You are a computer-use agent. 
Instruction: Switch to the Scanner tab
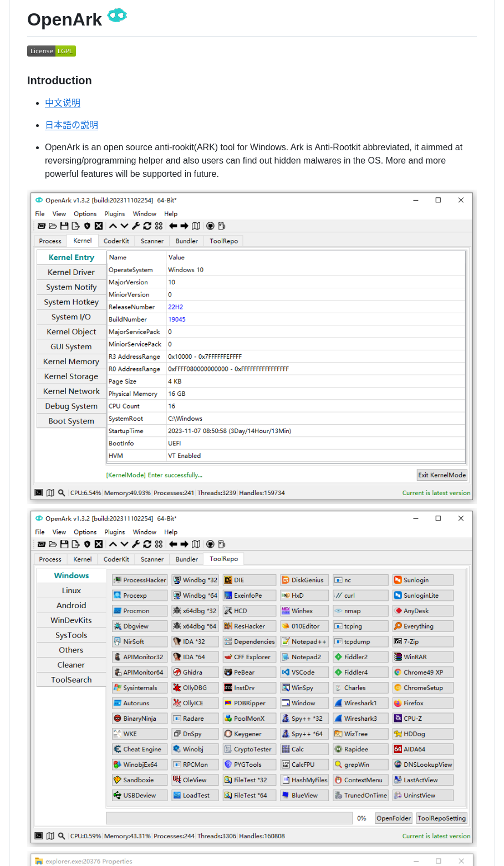151,241
